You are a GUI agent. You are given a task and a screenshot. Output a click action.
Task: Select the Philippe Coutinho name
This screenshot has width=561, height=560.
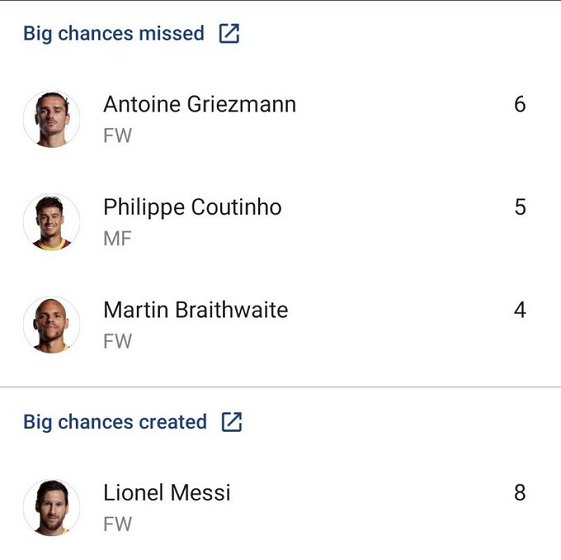coord(192,208)
